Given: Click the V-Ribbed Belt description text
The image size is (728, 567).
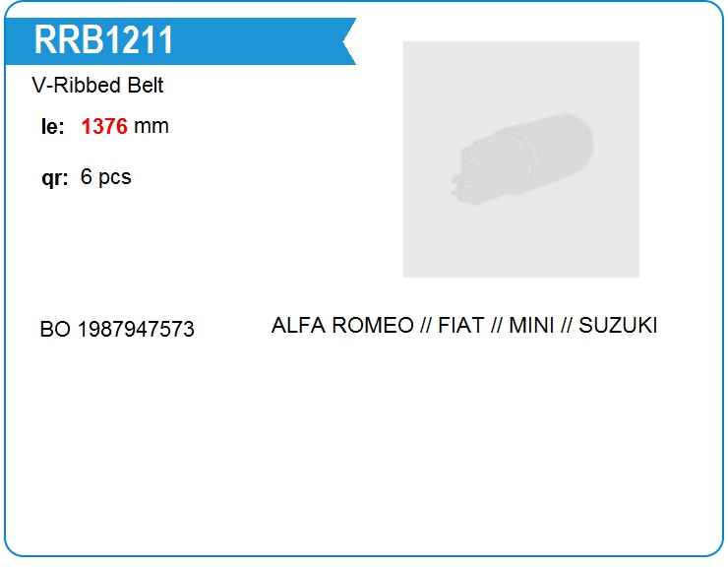Looking at the screenshot, I should point(97,85).
